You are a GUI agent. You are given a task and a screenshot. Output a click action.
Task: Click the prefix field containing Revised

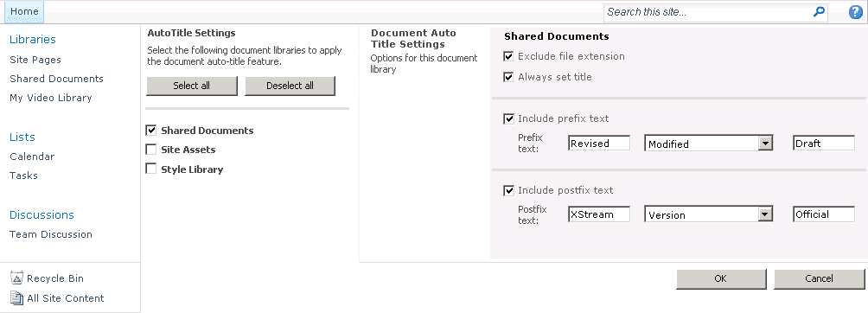point(599,143)
